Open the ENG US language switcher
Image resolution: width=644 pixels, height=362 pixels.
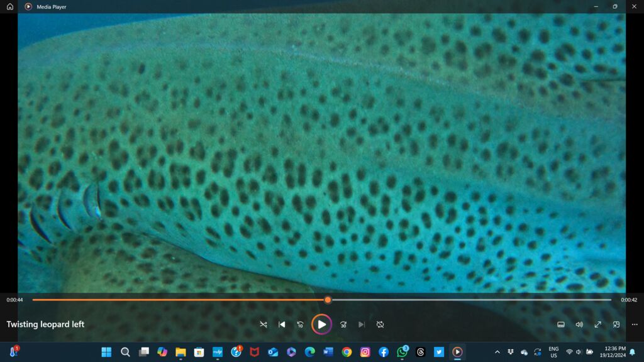point(553,352)
